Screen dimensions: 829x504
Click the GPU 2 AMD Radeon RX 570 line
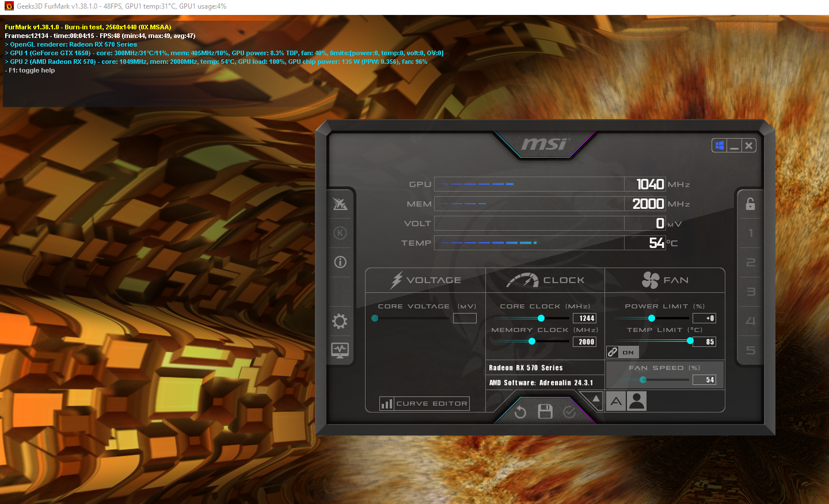pyautogui.click(x=216, y=62)
